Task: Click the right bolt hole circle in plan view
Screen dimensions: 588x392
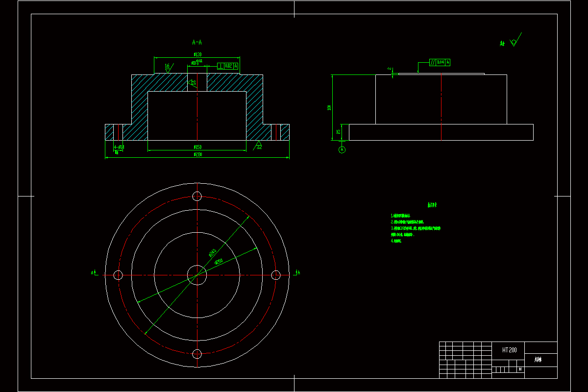Action: click(276, 275)
